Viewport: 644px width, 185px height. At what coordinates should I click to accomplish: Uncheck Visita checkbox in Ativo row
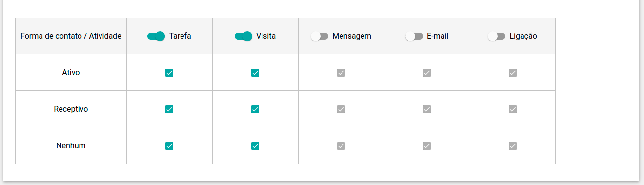[255, 73]
